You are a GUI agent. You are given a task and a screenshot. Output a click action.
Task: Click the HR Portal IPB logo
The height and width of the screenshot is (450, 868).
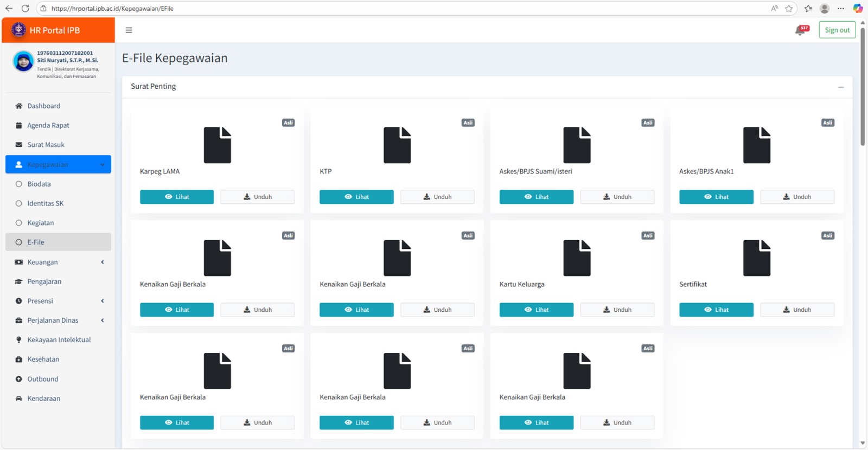19,30
